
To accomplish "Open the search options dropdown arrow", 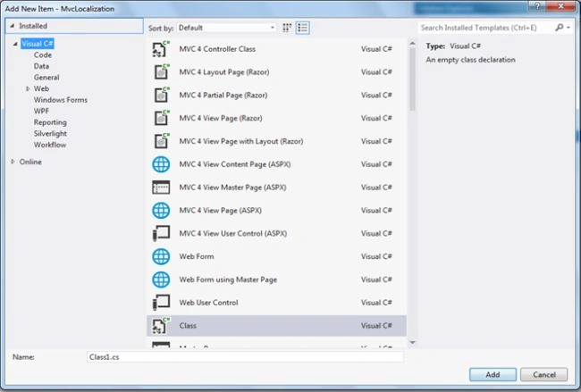I will 568,28.
